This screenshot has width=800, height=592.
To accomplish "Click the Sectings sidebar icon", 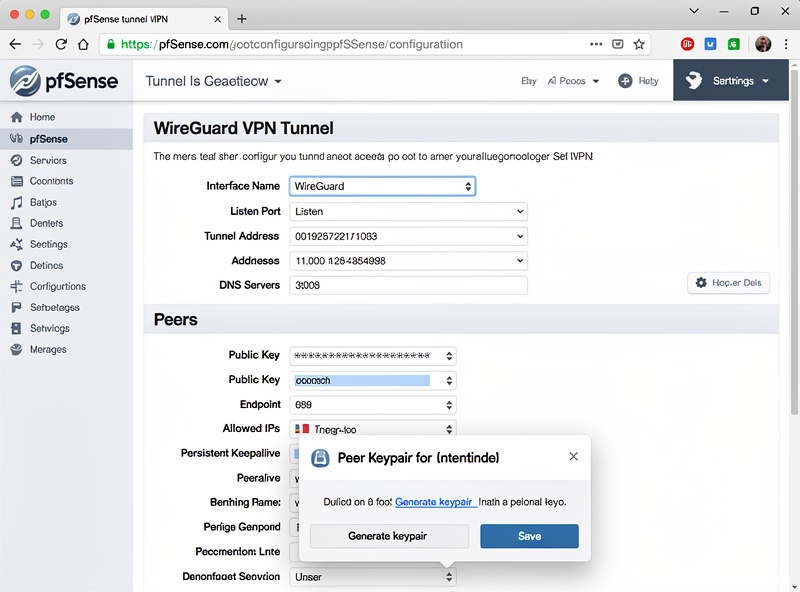I will tap(16, 244).
